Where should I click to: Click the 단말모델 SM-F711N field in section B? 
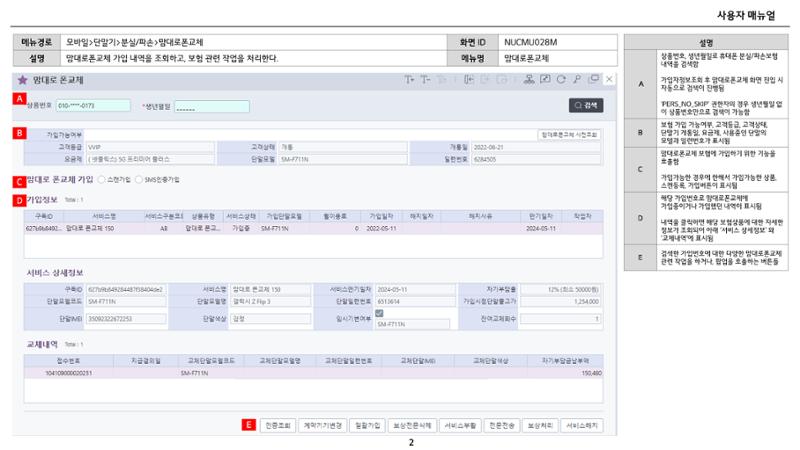click(343, 159)
